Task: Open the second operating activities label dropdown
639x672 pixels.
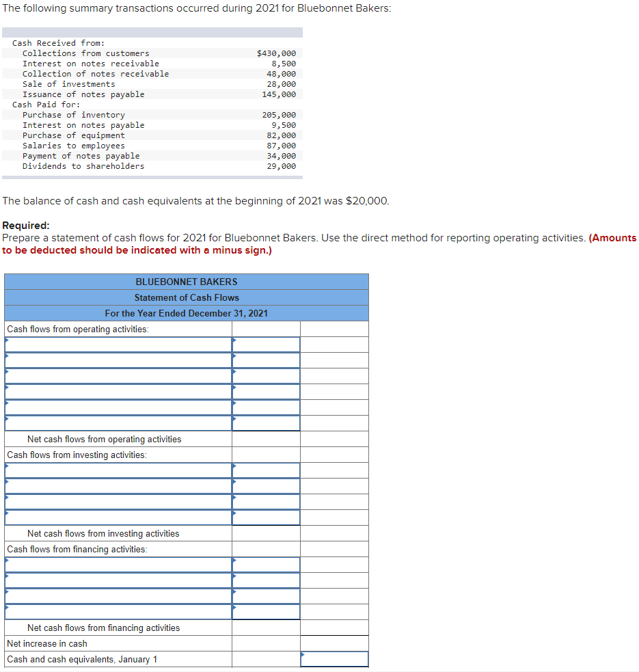Action: tap(118, 360)
